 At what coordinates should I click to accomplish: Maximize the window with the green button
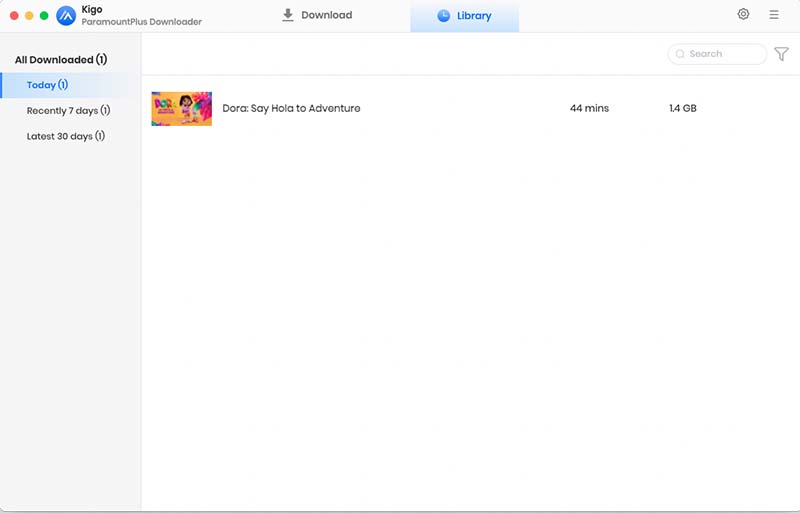pos(44,16)
